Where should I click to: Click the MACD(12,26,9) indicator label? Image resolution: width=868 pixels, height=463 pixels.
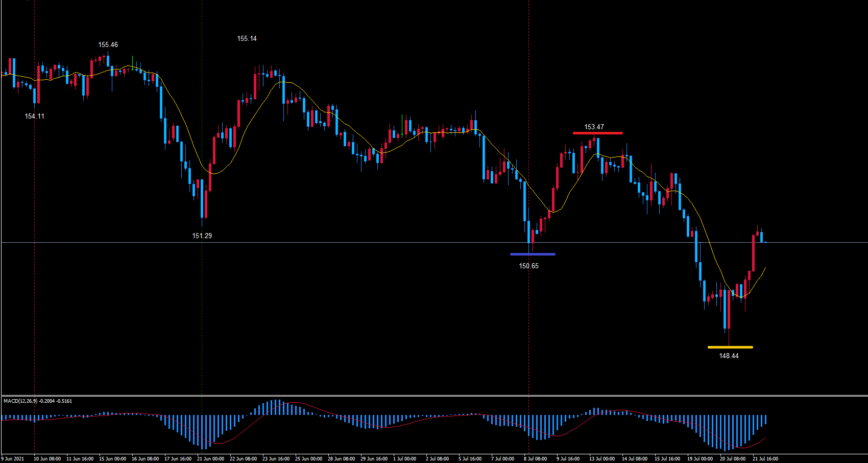38,401
